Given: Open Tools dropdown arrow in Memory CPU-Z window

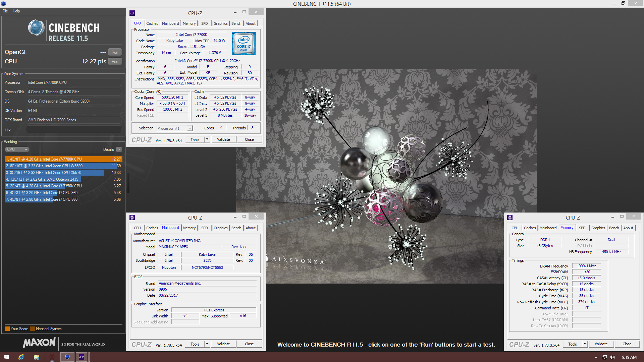Looking at the screenshot, I should [x=585, y=344].
